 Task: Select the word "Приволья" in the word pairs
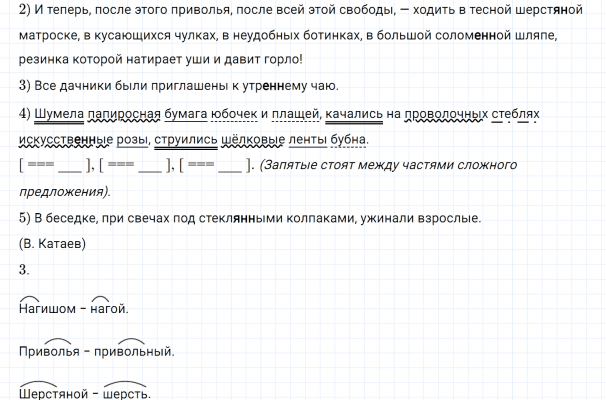(x=48, y=351)
